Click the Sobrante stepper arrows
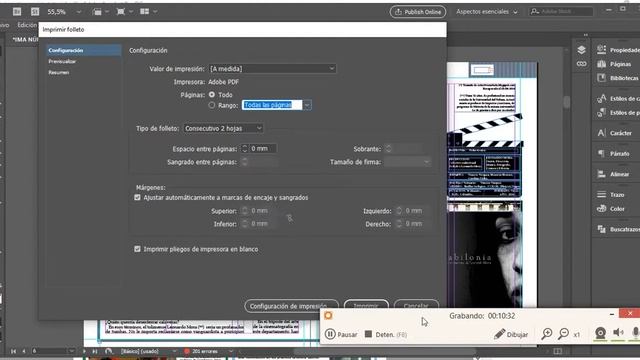This screenshot has width=640, height=360. (389, 149)
